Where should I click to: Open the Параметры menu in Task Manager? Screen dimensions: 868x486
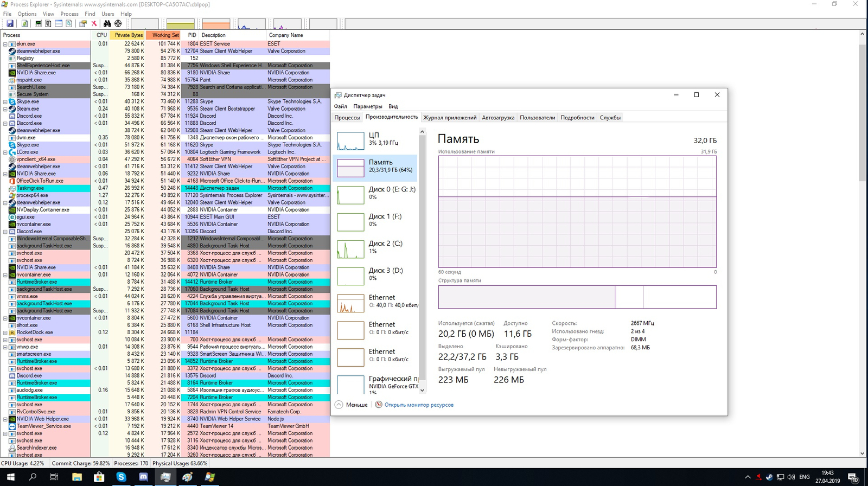[368, 106]
